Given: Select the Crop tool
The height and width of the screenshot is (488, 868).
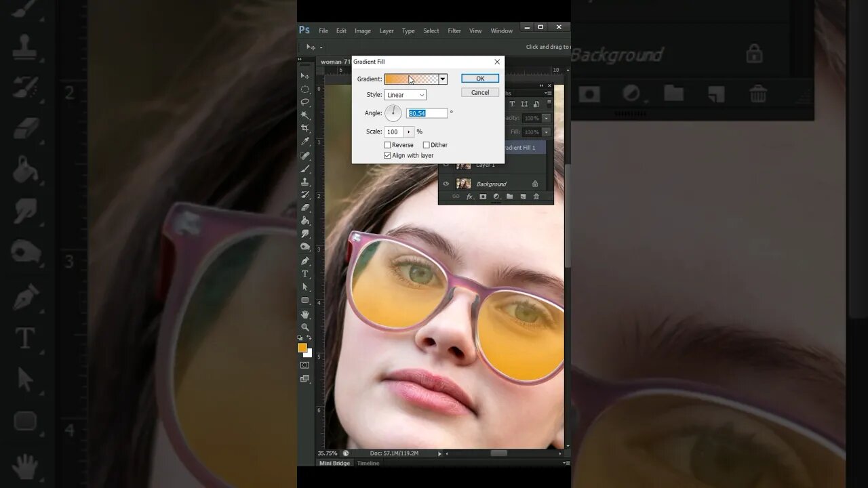Looking at the screenshot, I should [x=305, y=128].
